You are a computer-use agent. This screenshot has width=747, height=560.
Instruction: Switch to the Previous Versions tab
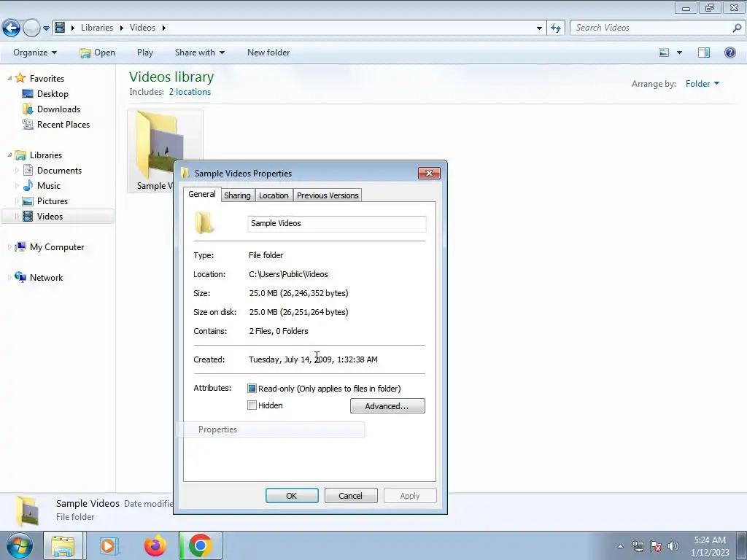[328, 195]
